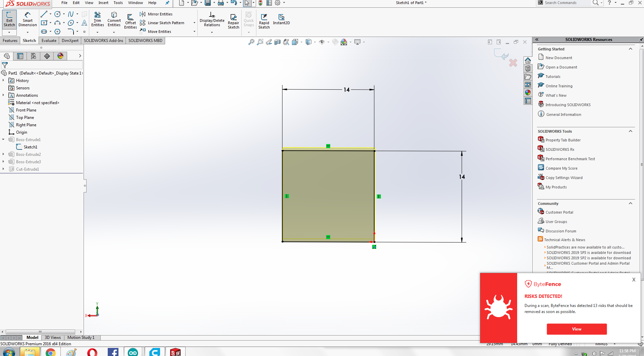This screenshot has height=356, width=644.
Task: Select the Corner Rectangle tool
Action: [x=44, y=23]
